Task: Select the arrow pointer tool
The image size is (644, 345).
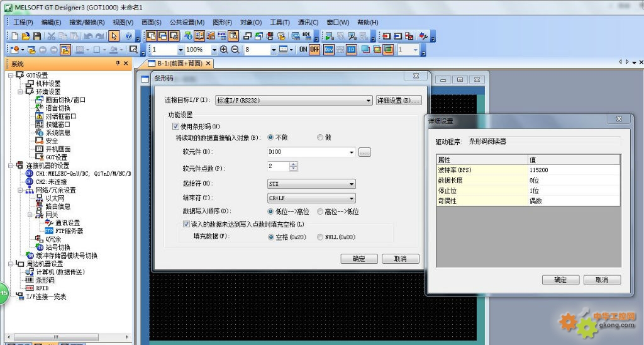Action: point(114,36)
